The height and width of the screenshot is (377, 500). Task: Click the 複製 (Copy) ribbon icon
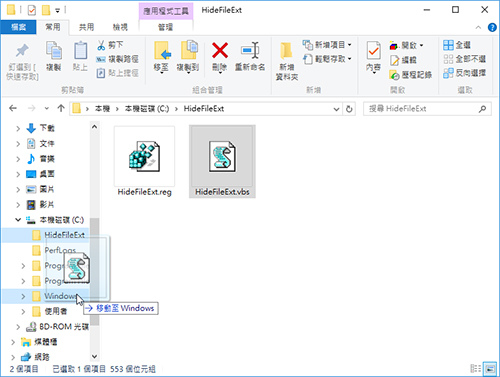pyautogui.click(x=53, y=51)
